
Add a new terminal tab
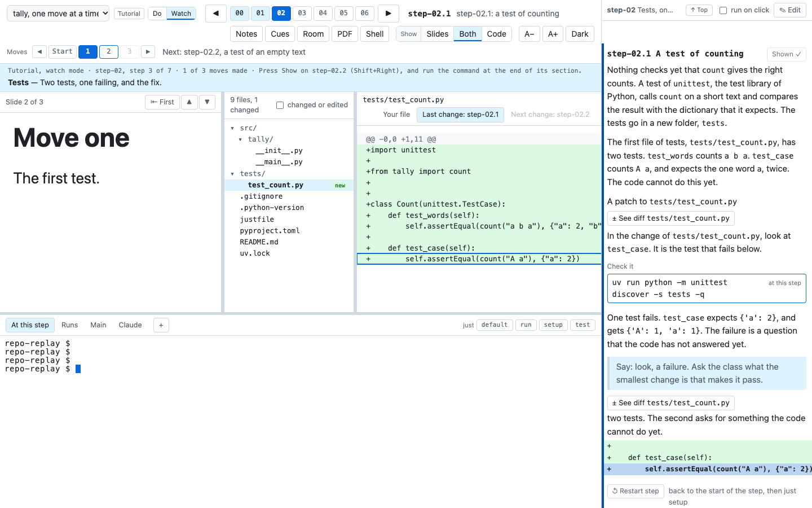click(x=161, y=325)
